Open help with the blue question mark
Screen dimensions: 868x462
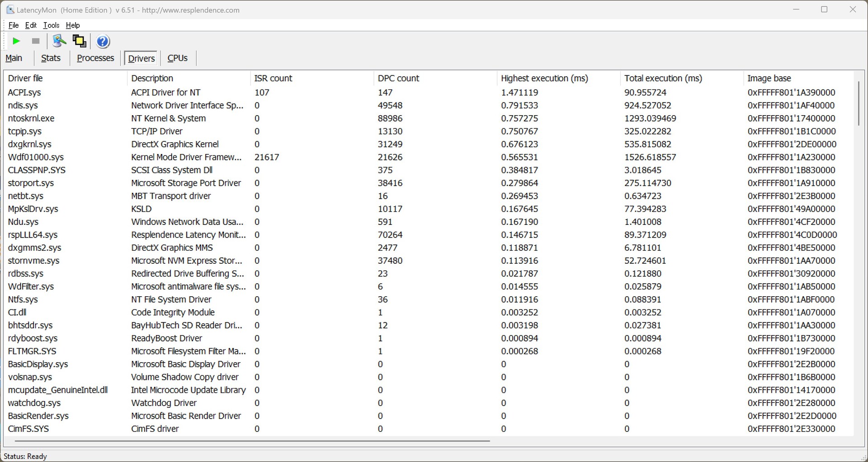click(x=103, y=42)
